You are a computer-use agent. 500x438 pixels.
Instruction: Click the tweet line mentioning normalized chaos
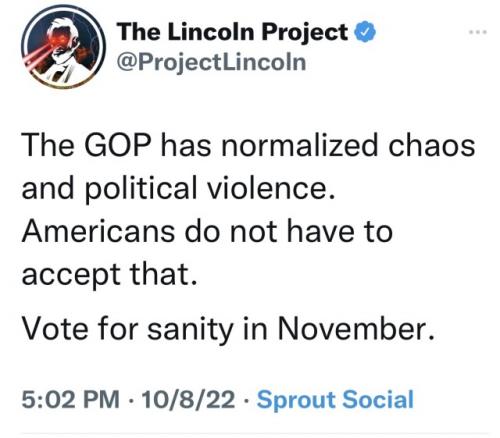[x=248, y=146]
